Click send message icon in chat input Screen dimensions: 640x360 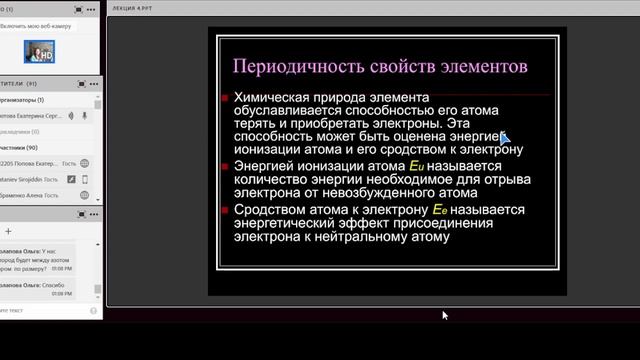93,311
